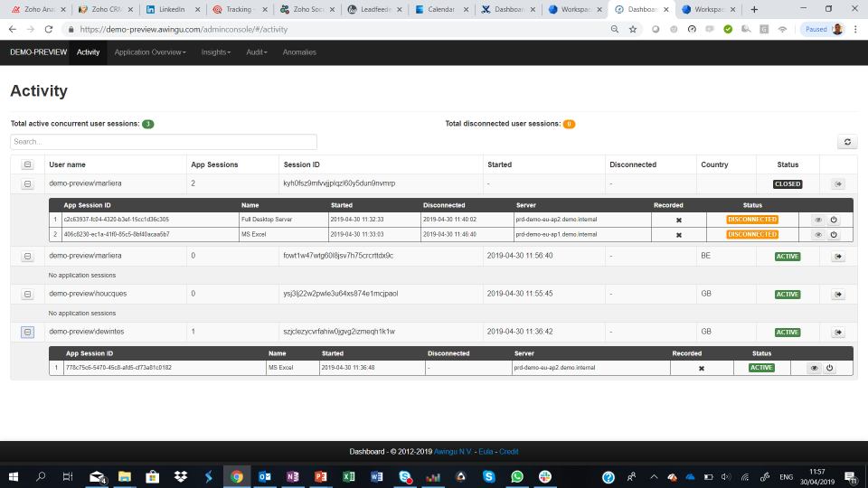Screen dimensions: 868x488
Task: Click session ID kyh0fsz9mfvvjjplqzl60y5dun9nvmrp
Action: [339, 183]
